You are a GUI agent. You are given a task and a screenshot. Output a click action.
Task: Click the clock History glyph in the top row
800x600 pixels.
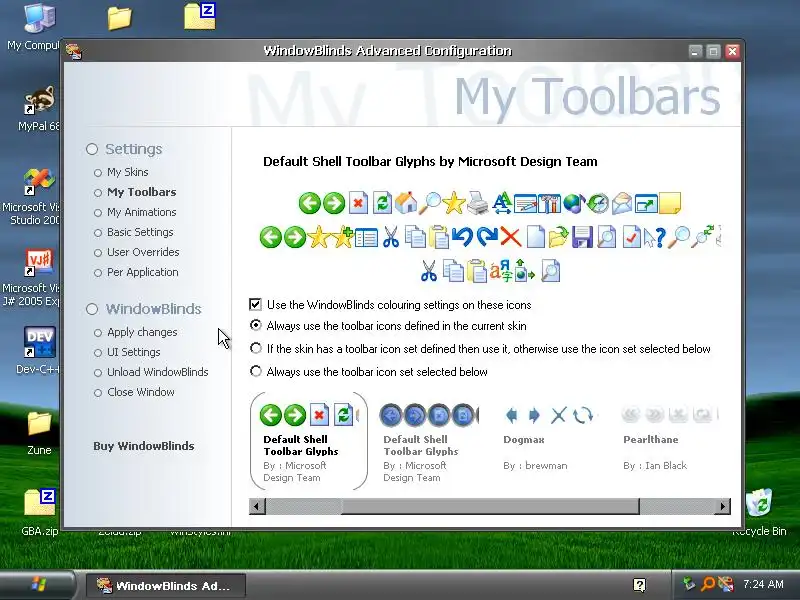click(598, 203)
